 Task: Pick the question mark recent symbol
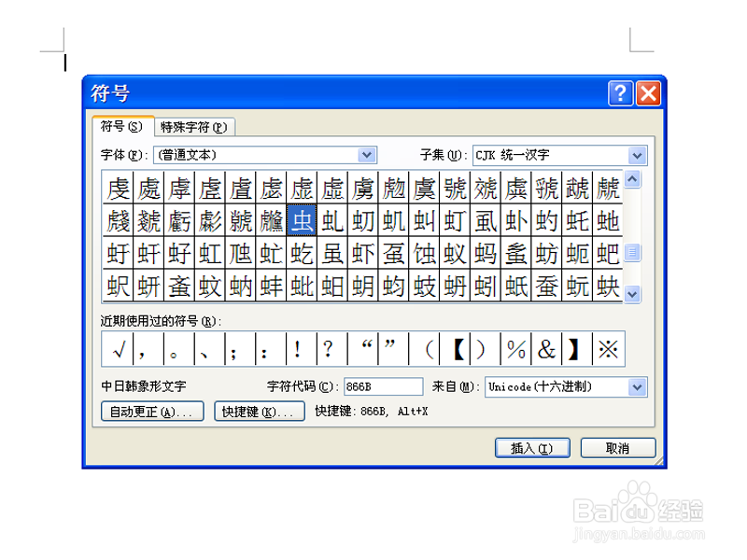click(332, 349)
